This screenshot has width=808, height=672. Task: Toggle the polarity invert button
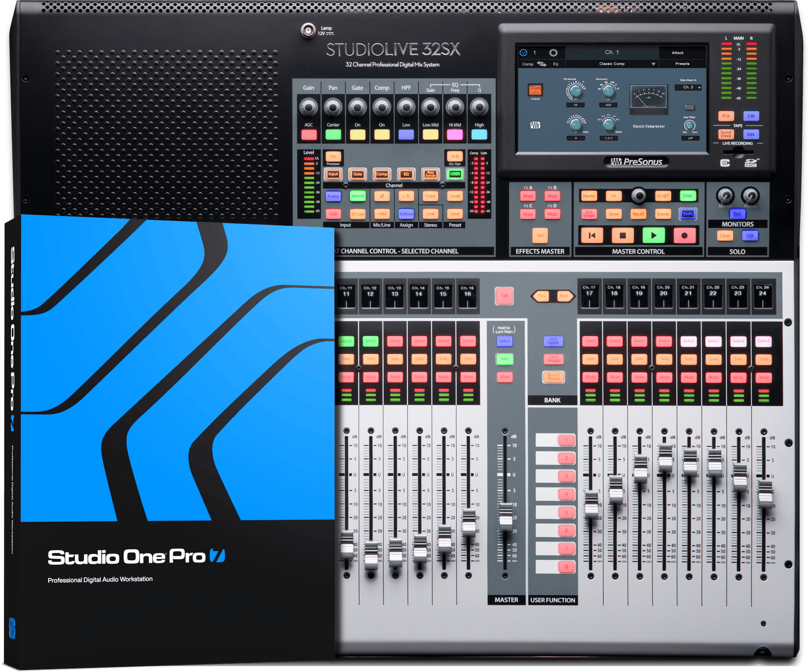381,196
